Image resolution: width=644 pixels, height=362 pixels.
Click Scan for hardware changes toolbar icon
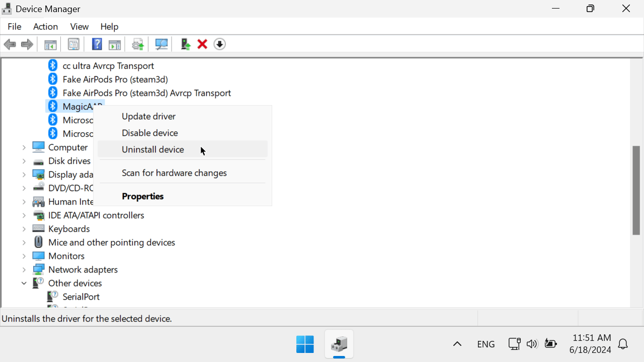tap(162, 44)
